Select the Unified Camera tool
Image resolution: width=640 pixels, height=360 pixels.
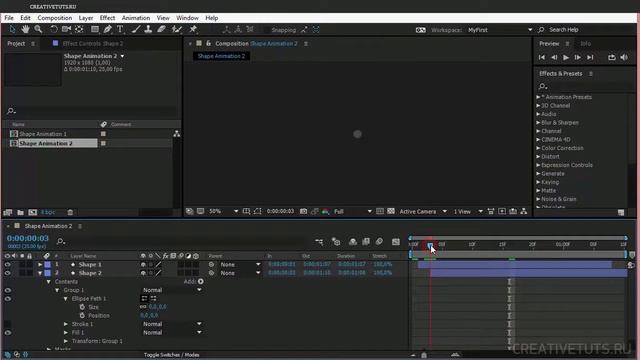pyautogui.click(x=66, y=29)
